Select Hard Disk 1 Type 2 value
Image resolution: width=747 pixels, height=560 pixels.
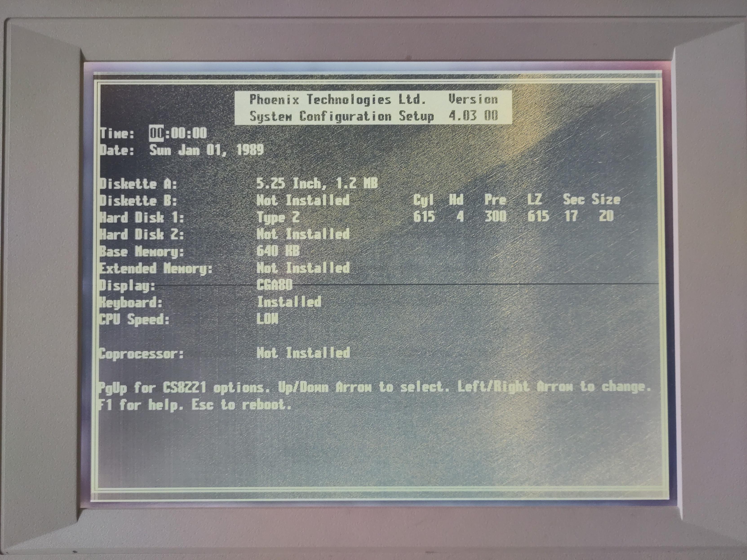[x=278, y=217]
